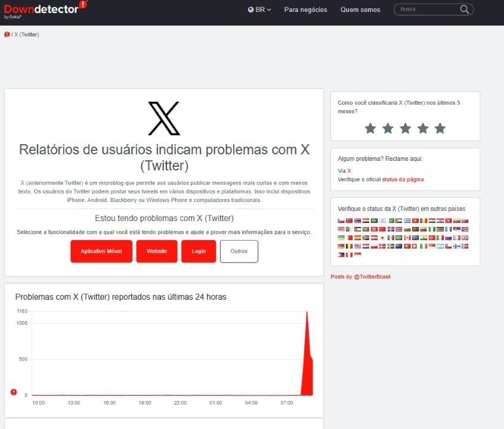
Task: Open the status da página link
Action: click(403, 179)
